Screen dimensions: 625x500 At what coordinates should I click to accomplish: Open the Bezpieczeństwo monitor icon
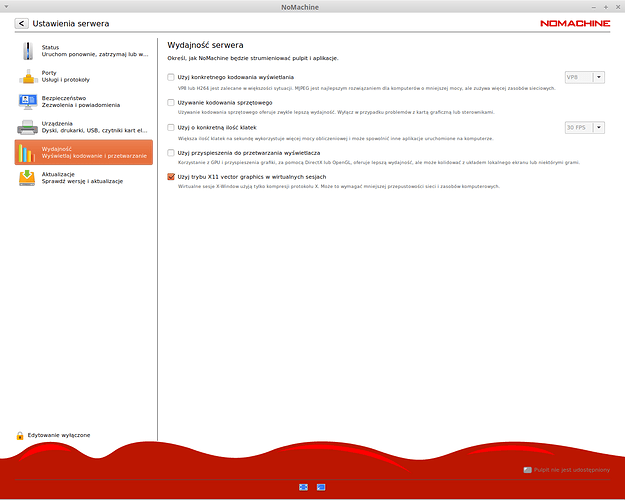[x=28, y=102]
